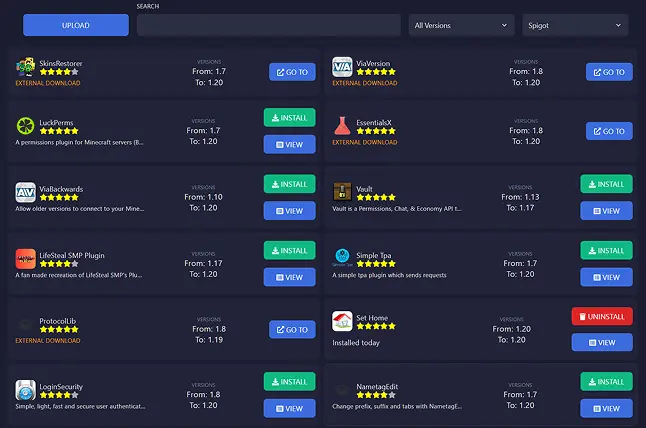Image resolution: width=646 pixels, height=428 pixels.
Task: Click the Simple Tpa description text
Action: [x=389, y=275]
